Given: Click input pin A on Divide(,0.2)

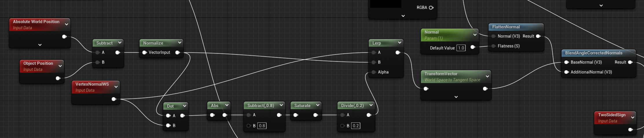Looking at the screenshot, I should [342, 115].
